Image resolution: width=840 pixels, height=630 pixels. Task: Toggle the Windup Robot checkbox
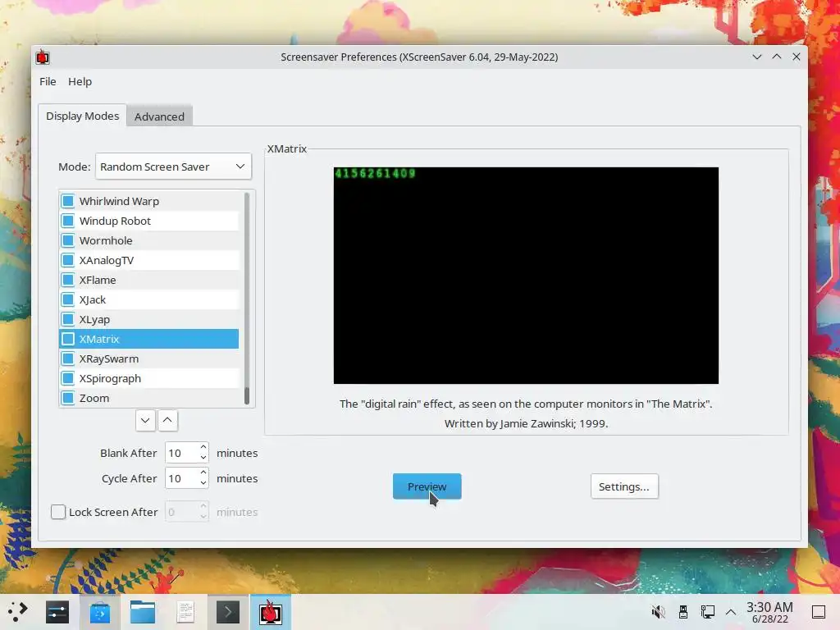[67, 221]
